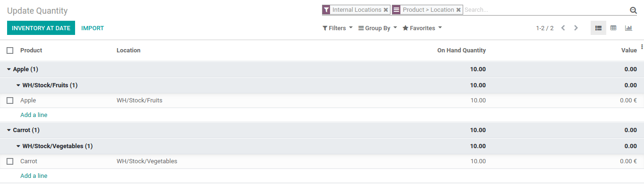Click the Search input field
The image size is (644, 184).
(545, 10)
